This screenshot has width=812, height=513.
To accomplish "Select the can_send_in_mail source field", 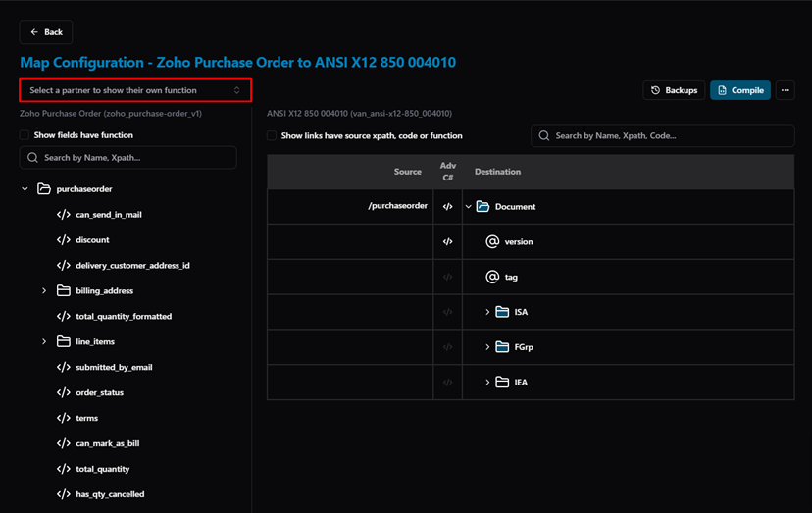I will pos(109,215).
